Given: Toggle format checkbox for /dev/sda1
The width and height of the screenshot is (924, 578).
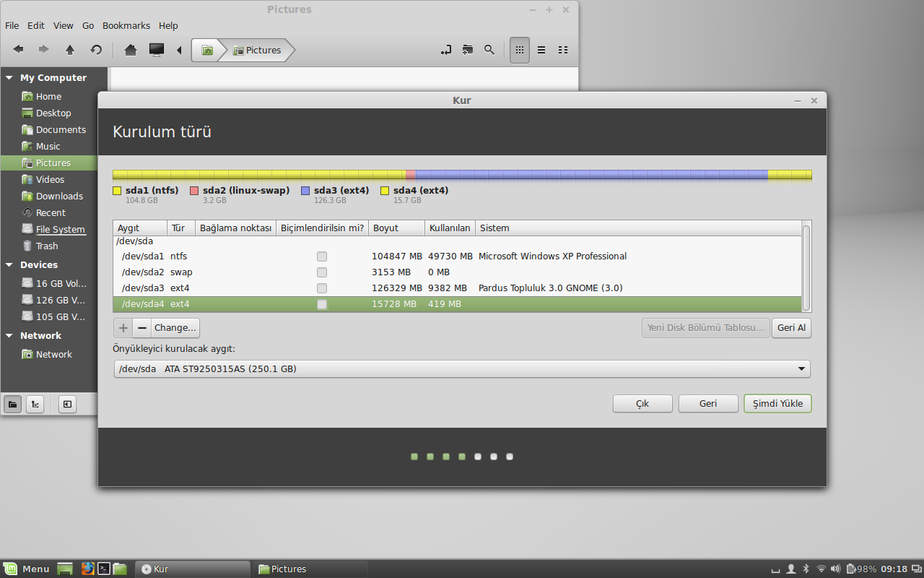Looking at the screenshot, I should coord(322,256).
